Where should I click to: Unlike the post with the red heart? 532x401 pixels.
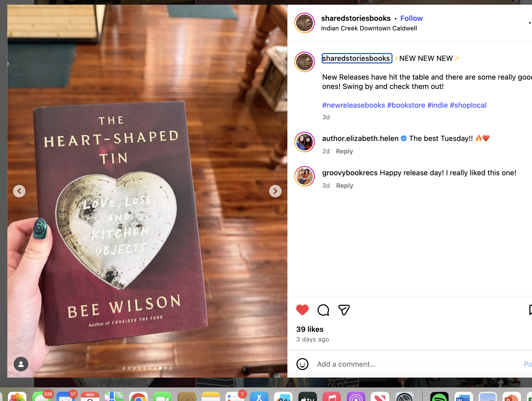click(x=302, y=310)
